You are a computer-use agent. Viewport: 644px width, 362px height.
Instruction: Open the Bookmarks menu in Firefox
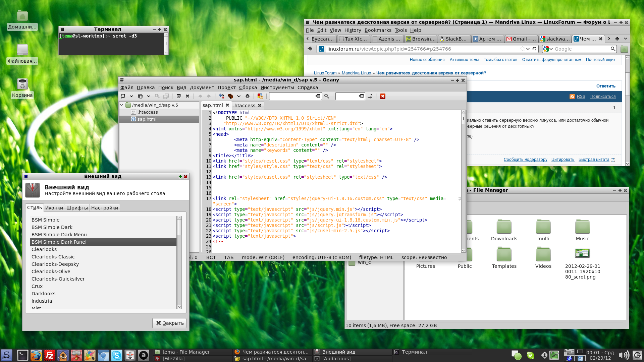[378, 30]
